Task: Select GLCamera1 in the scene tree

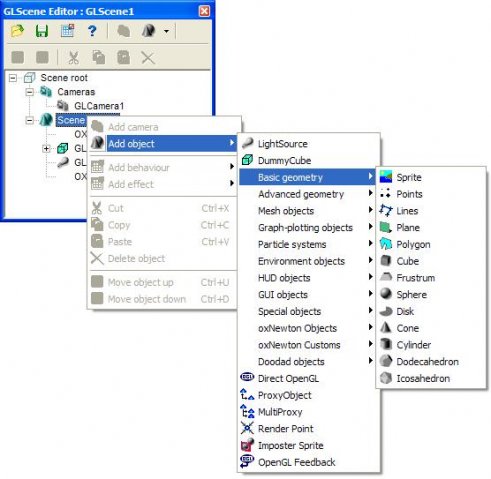Action: [99, 106]
